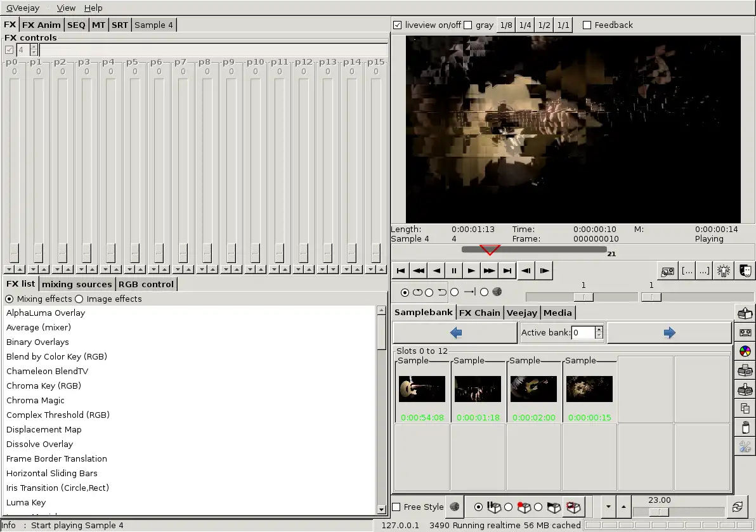Screen dimensions: 756x532
Task: Select the Image effects radio button
Action: pyautogui.click(x=79, y=299)
